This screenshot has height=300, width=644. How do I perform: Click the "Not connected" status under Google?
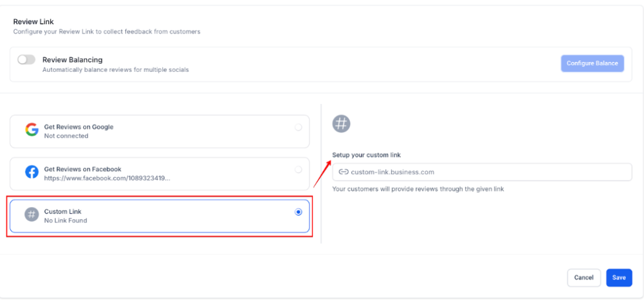click(66, 136)
